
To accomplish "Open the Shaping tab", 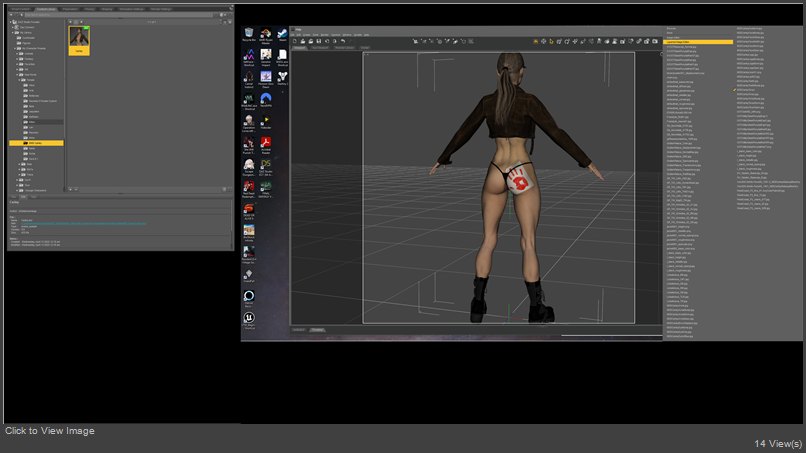I will tap(107, 9).
